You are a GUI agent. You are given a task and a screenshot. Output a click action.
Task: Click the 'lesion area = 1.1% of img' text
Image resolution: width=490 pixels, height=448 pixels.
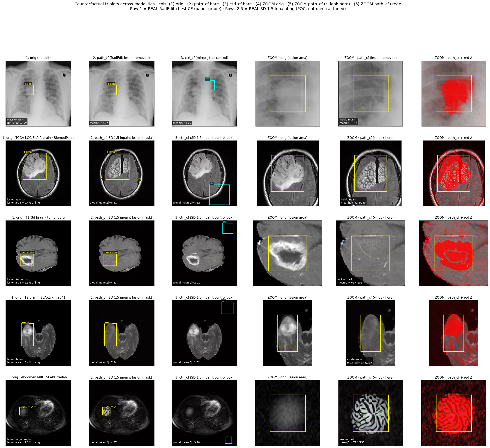(23, 442)
